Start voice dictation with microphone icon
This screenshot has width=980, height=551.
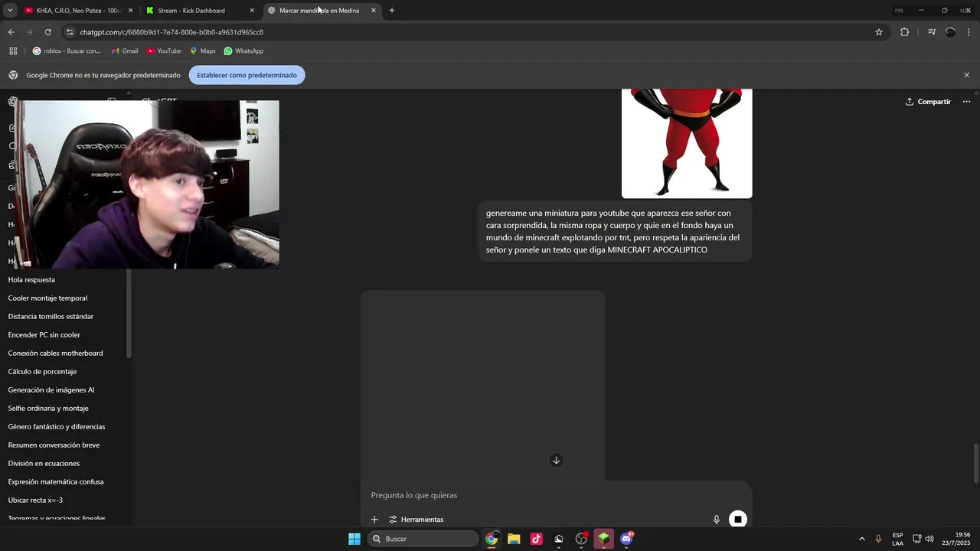[717, 519]
